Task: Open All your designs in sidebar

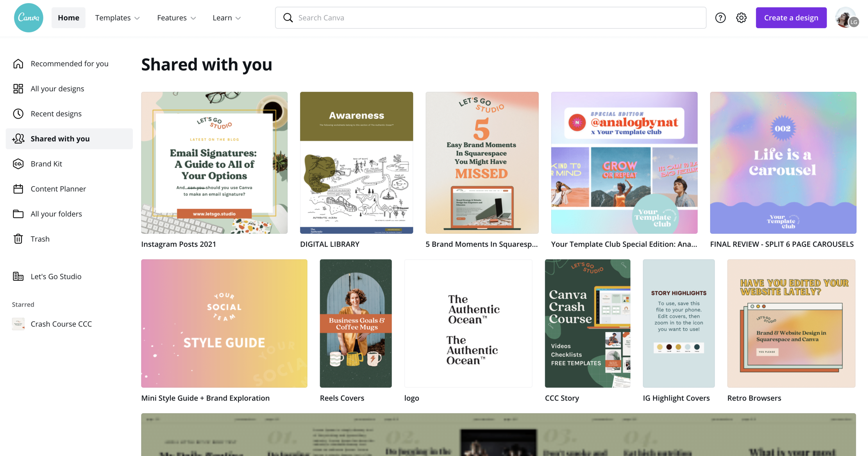Action: [x=57, y=89]
